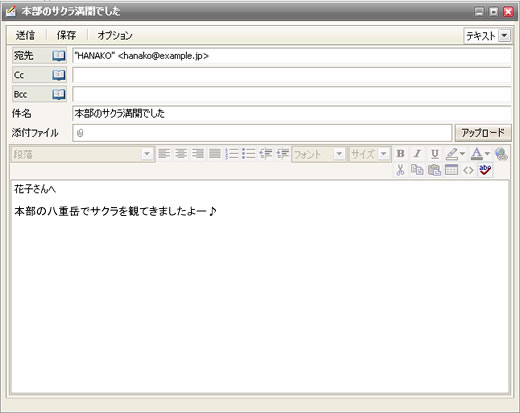Click the paste clipboard icon
520x413 pixels.
(x=434, y=170)
